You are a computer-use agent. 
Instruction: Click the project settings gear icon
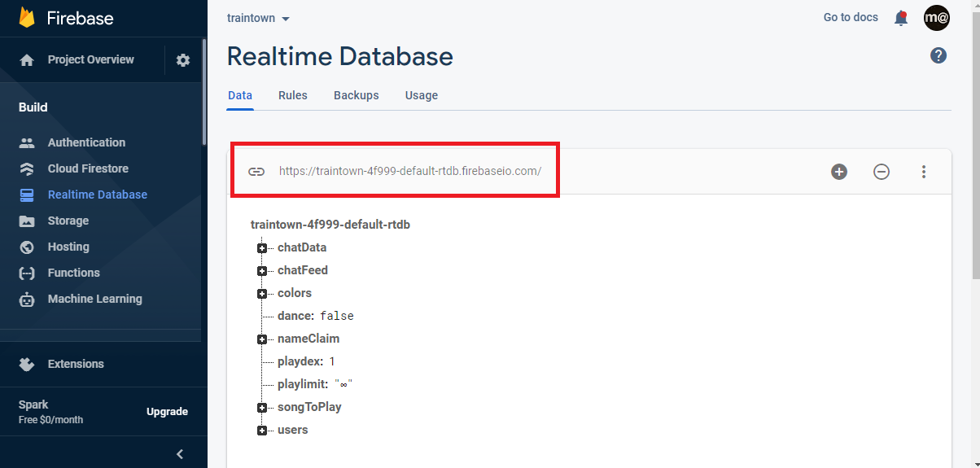click(x=183, y=60)
